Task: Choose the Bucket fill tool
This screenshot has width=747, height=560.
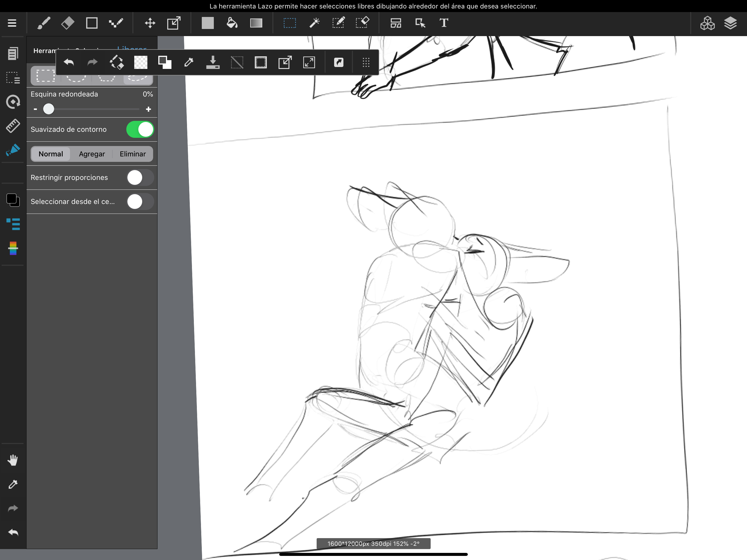Action: (232, 23)
